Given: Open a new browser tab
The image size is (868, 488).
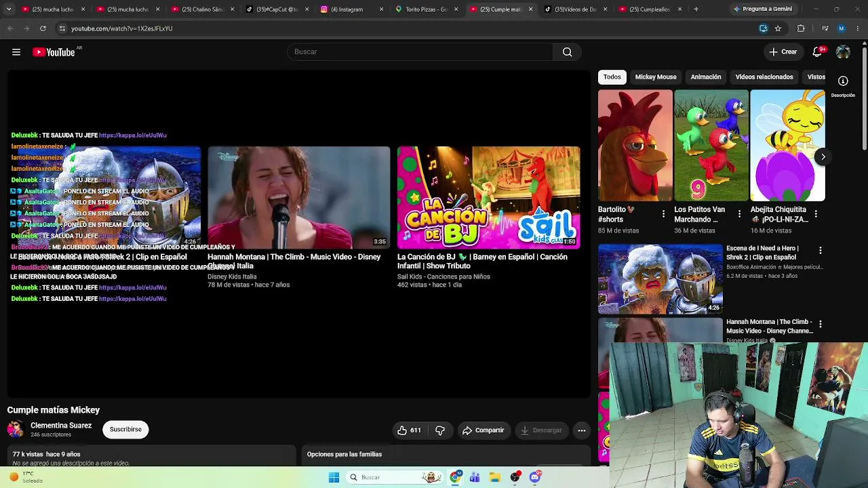Looking at the screenshot, I should click(696, 9).
